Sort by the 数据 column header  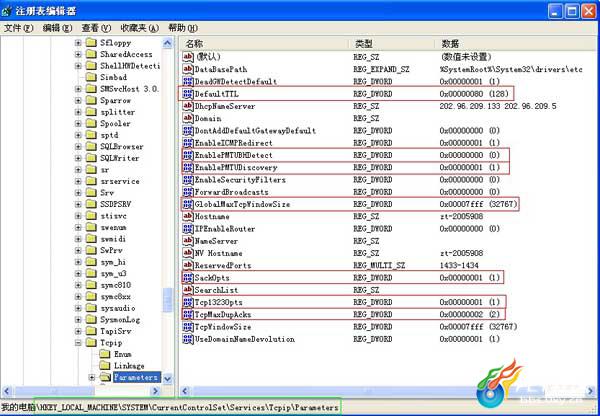coord(517,44)
